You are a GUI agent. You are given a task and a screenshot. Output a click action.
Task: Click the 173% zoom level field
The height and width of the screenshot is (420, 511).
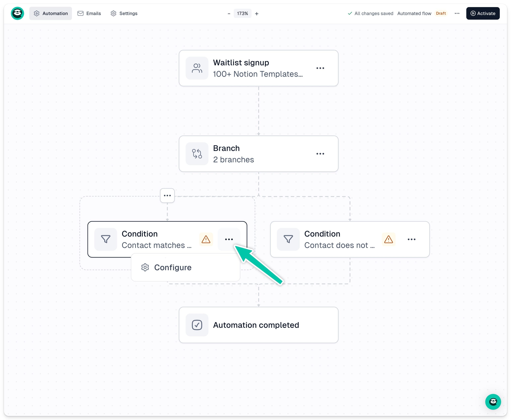point(242,14)
